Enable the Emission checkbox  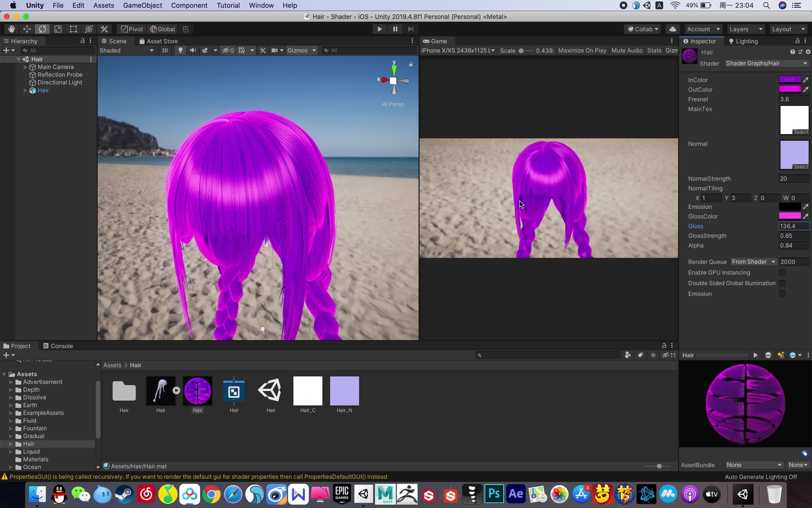click(x=782, y=294)
